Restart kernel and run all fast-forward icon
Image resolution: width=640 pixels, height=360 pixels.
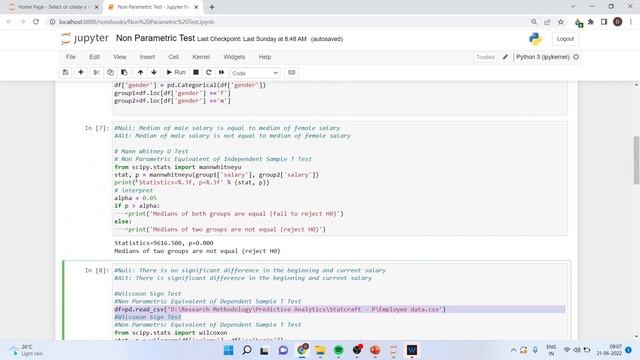pos(222,73)
